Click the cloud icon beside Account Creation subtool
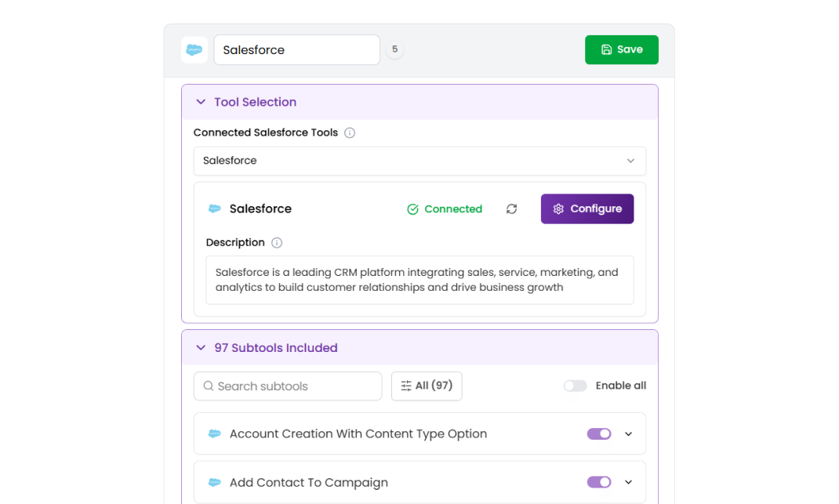839x504 pixels. pyautogui.click(x=214, y=434)
